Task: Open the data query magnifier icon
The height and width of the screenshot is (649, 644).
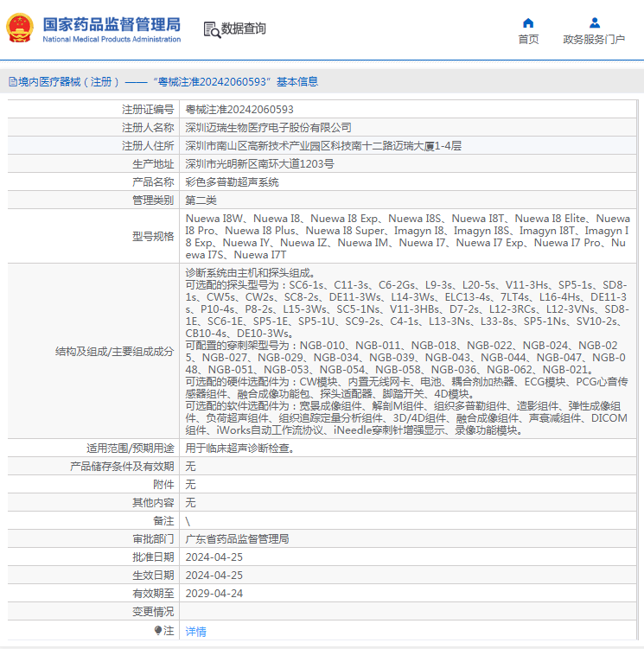Action: (x=212, y=29)
